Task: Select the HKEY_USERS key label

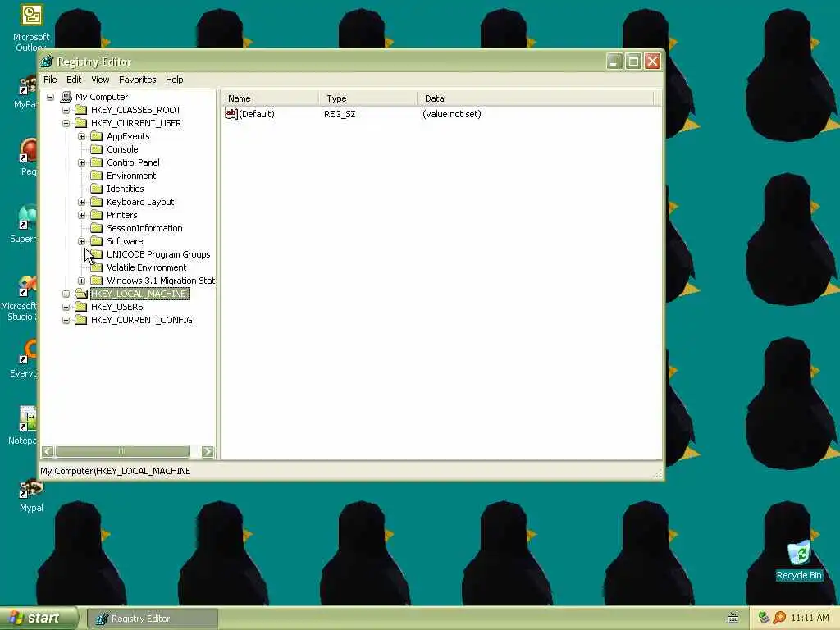Action: click(x=116, y=307)
